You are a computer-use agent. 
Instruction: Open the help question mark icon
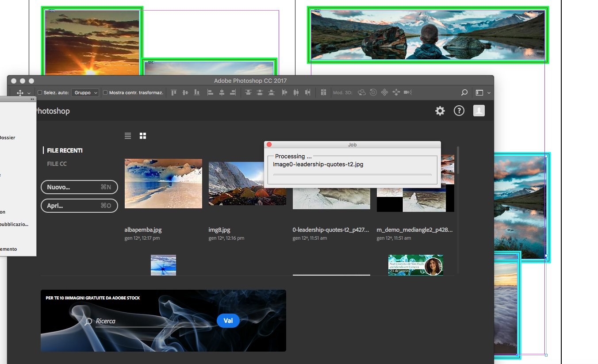point(459,111)
